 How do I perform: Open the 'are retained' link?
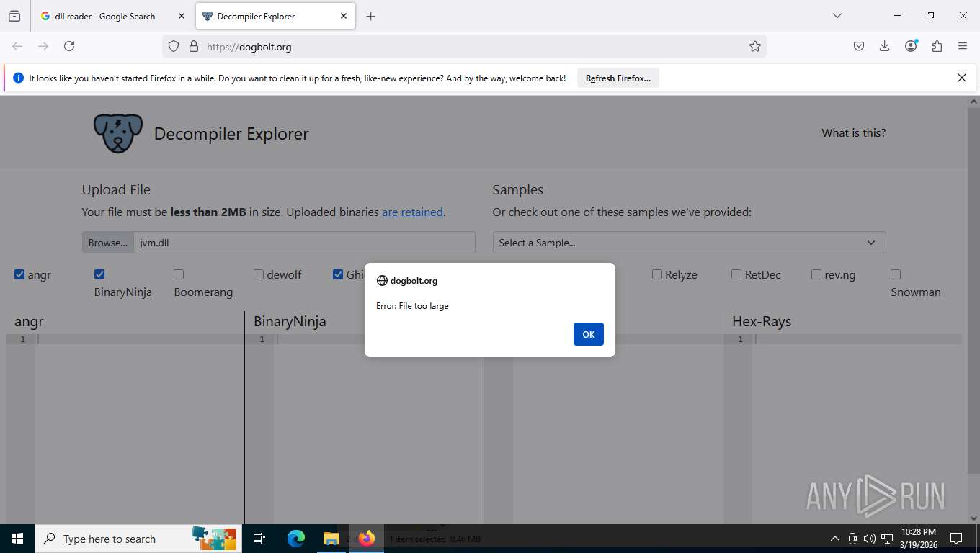(x=412, y=212)
